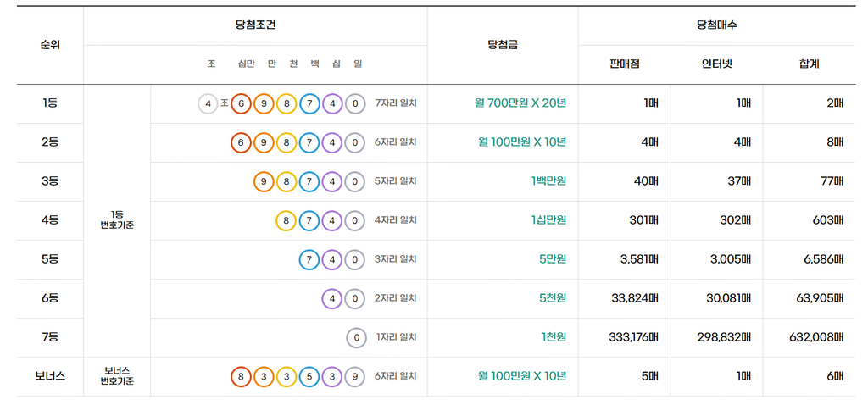Click the 1자리 일치 label
Viewport: 868px width, 405px height.
(397, 337)
